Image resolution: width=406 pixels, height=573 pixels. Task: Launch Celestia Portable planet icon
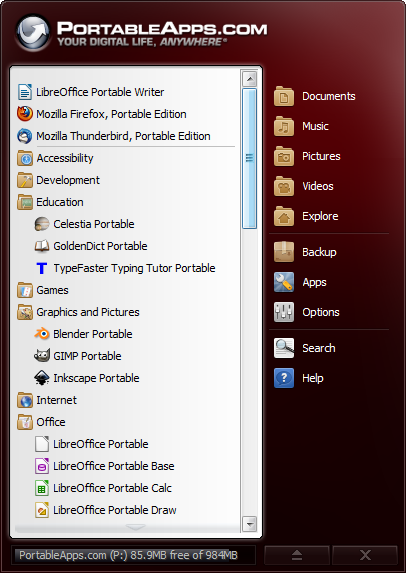pyautogui.click(x=42, y=224)
